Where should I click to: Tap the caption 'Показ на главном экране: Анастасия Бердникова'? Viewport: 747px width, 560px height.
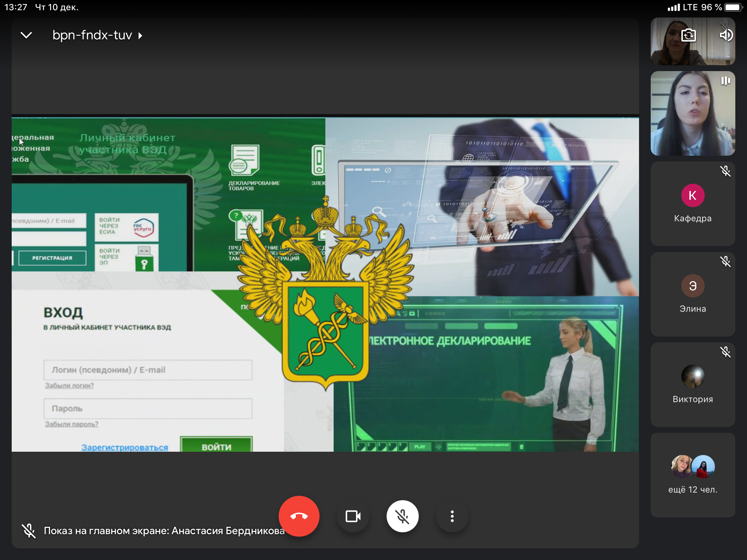164,531
